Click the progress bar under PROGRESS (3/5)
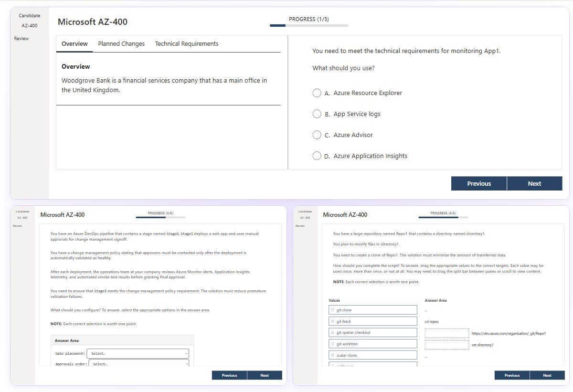The width and height of the screenshot is (573, 392). coord(160,217)
